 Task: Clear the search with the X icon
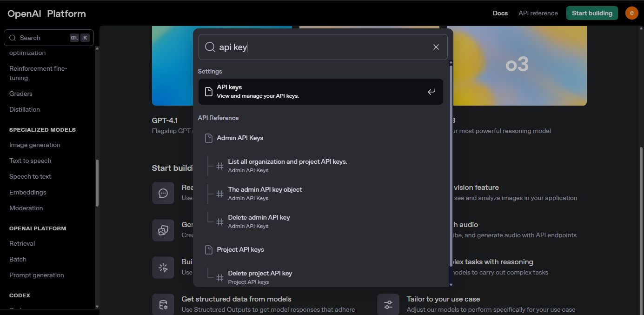click(436, 47)
